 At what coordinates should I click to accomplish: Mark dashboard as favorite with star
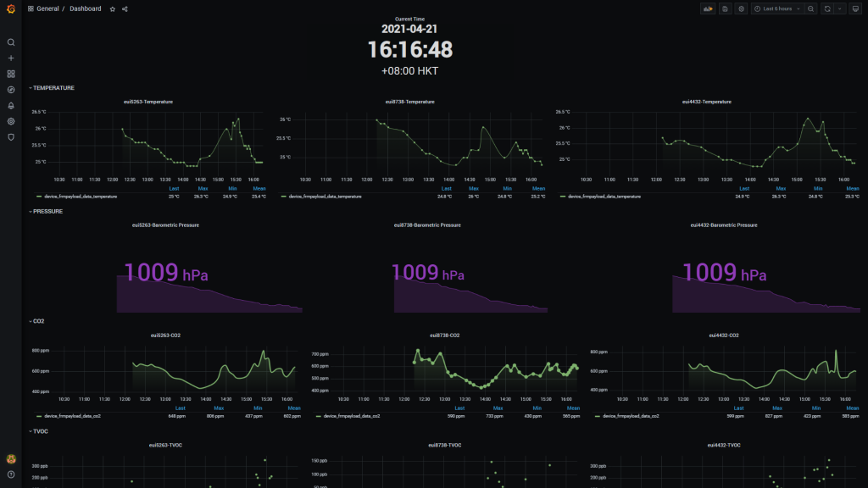pos(112,8)
